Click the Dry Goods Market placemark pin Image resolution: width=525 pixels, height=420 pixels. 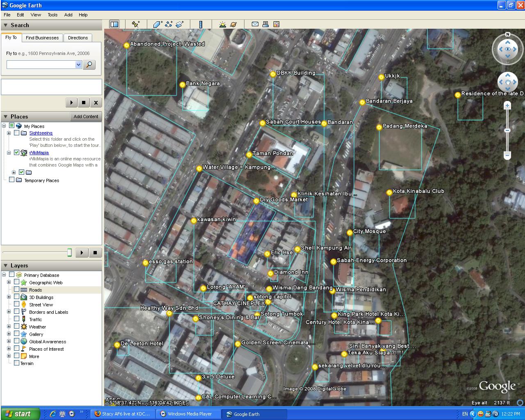point(256,201)
